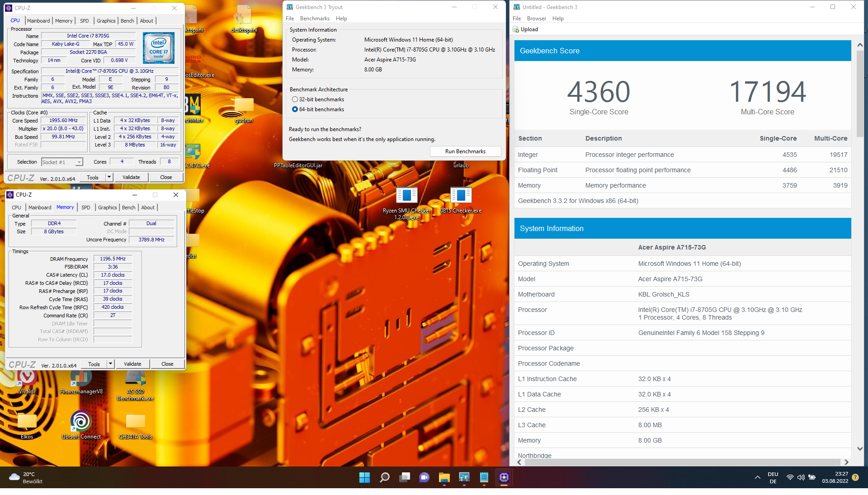Open Browser menu in Geekbench 3 window
This screenshot has height=495, width=868.
tap(537, 19)
